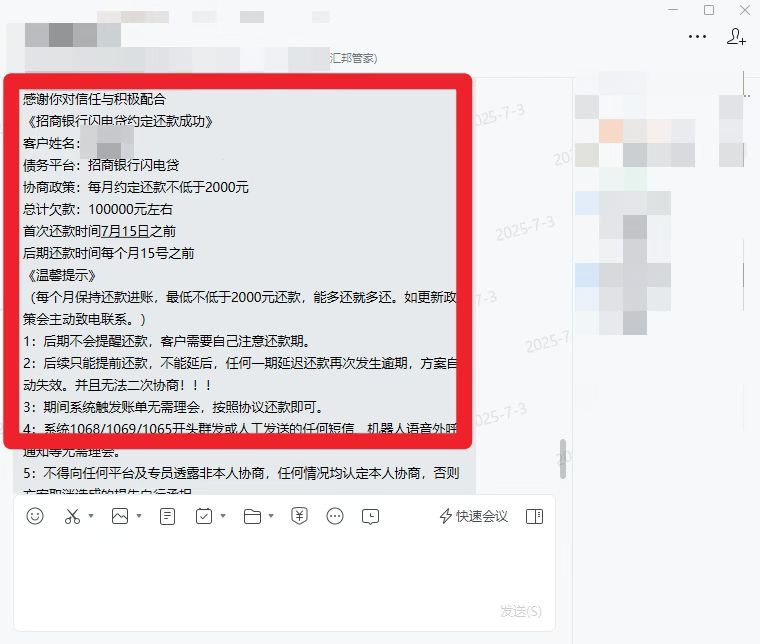Expand the screenshot options arrow

91,516
